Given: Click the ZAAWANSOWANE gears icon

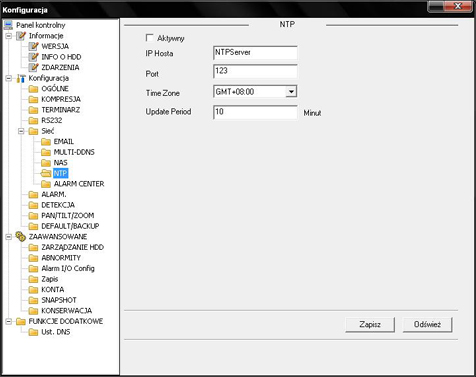Looking at the screenshot, I should click(21, 237).
